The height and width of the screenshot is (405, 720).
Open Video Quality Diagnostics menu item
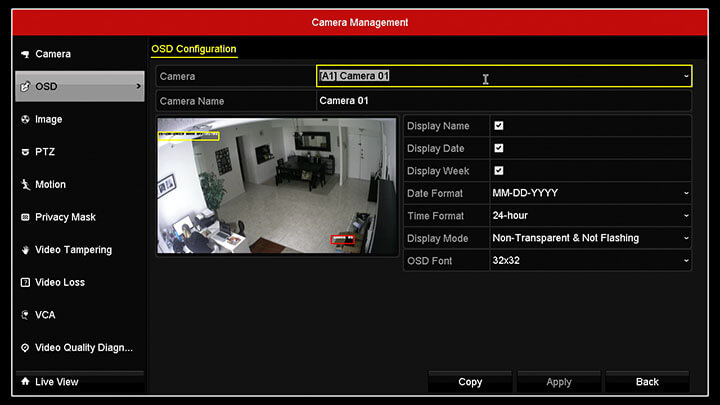tap(83, 348)
